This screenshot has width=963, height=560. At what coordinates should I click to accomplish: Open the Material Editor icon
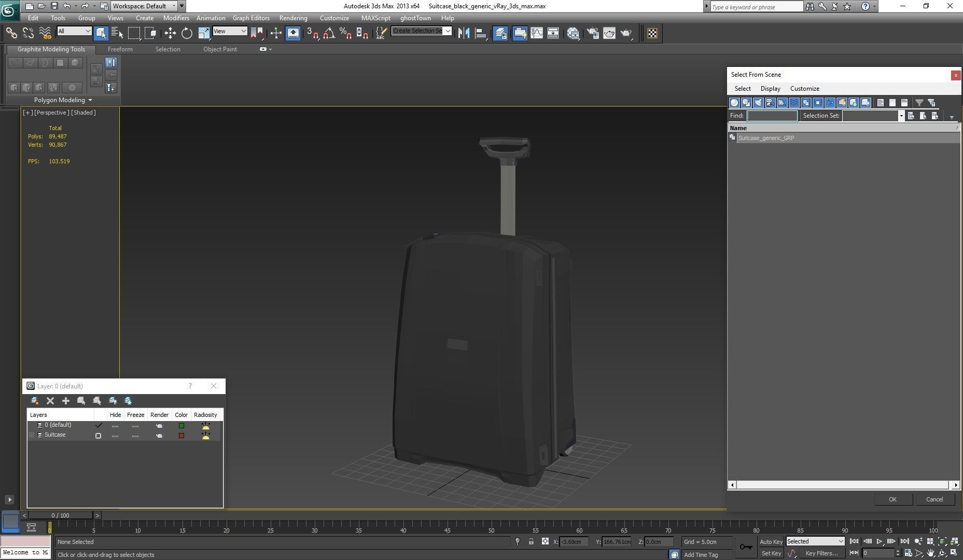(573, 33)
